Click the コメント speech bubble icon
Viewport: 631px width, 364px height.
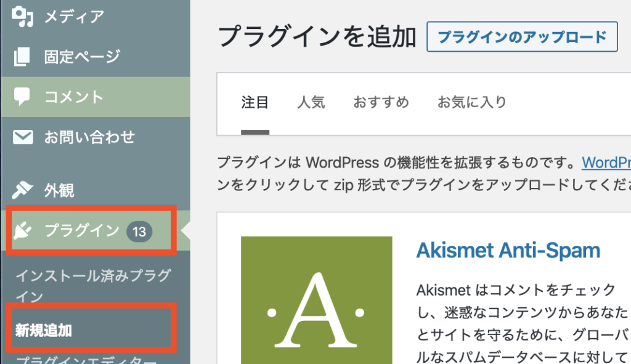pos(22,97)
